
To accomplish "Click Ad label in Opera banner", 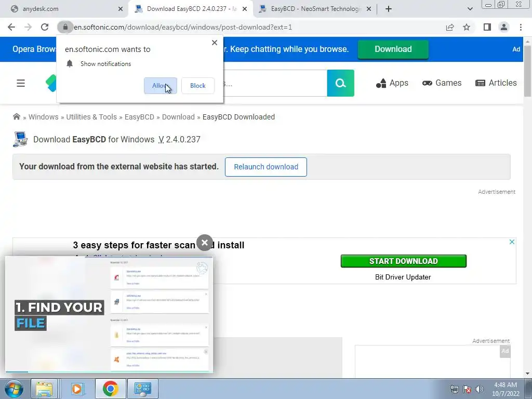I will click(x=516, y=49).
